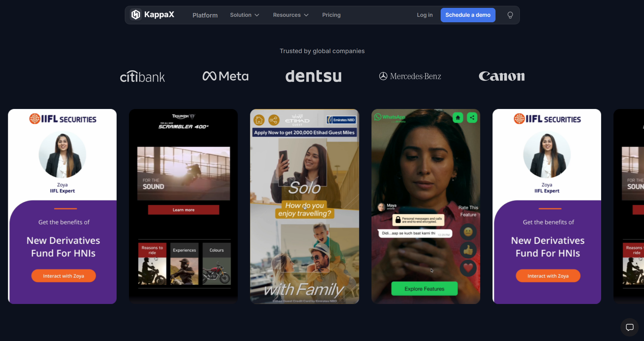Open the Platform menu item

pyautogui.click(x=205, y=15)
